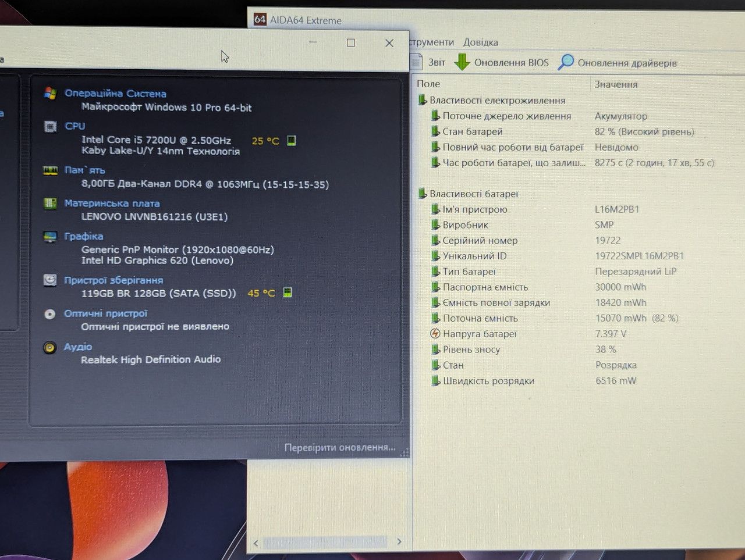Open the Інструменти menu in AIDA64
The width and height of the screenshot is (745, 560).
431,42
